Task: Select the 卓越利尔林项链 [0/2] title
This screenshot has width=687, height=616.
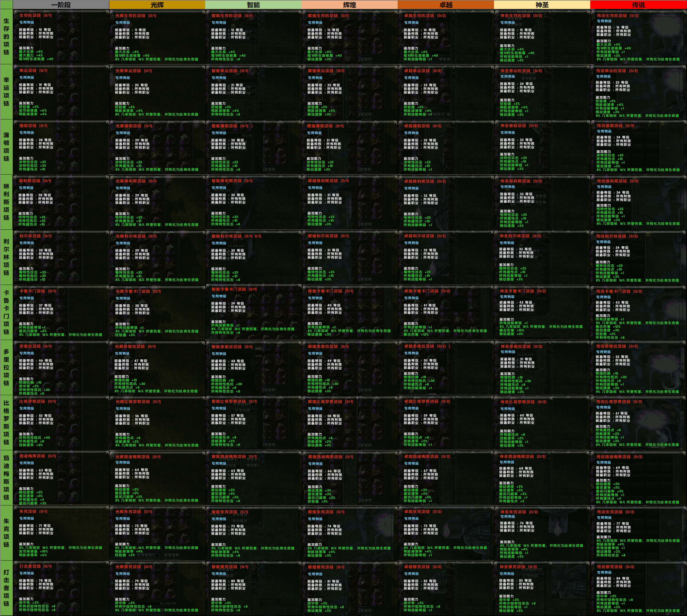Action: coord(425,236)
